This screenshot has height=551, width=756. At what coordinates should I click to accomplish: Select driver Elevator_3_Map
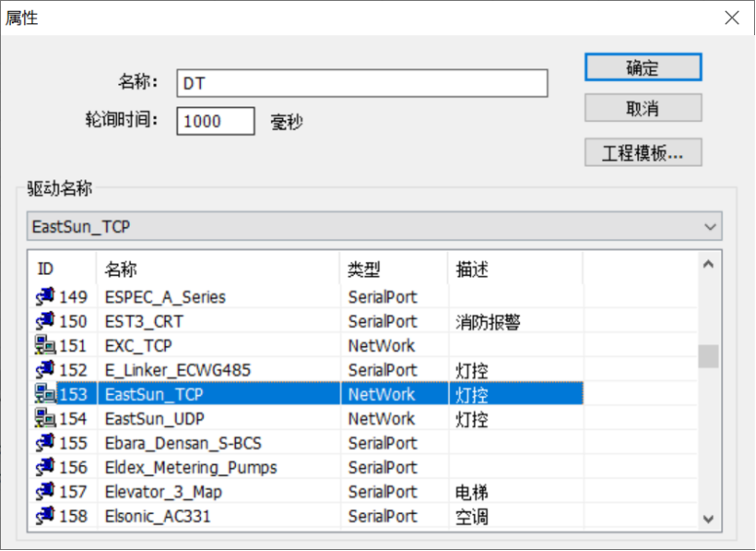click(x=164, y=492)
